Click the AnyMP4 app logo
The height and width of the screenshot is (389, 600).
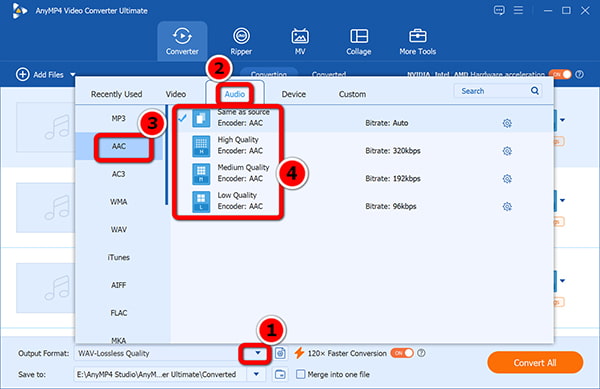pyautogui.click(x=19, y=10)
